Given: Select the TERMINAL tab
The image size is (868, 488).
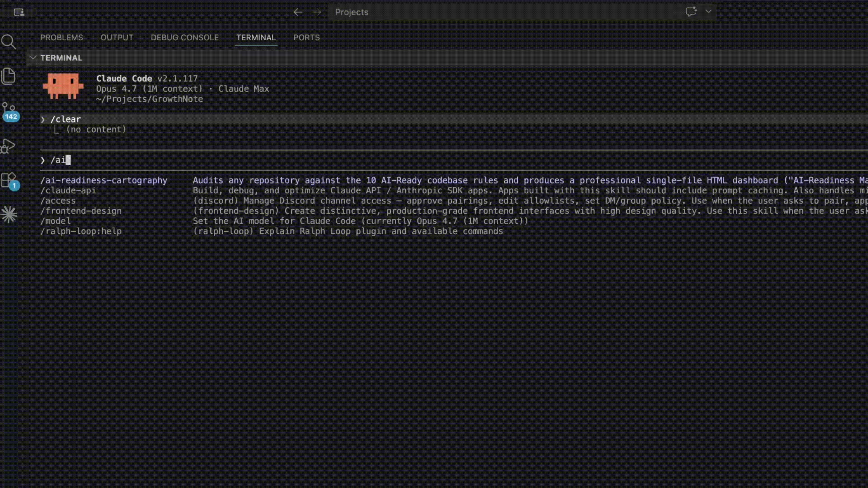Looking at the screenshot, I should pos(256,37).
